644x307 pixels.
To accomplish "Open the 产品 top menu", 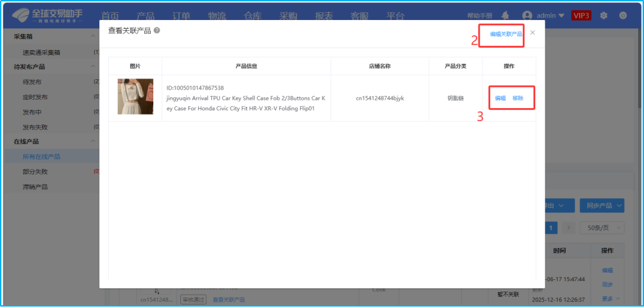I will (146, 16).
